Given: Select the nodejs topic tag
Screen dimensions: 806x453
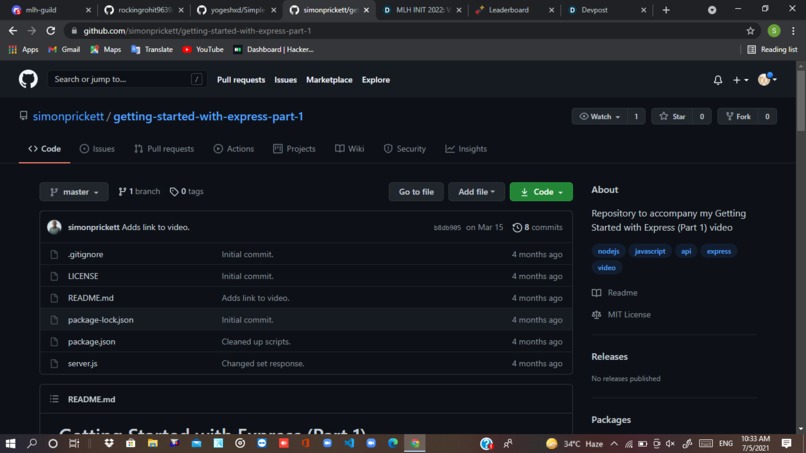Looking at the screenshot, I should (x=608, y=251).
